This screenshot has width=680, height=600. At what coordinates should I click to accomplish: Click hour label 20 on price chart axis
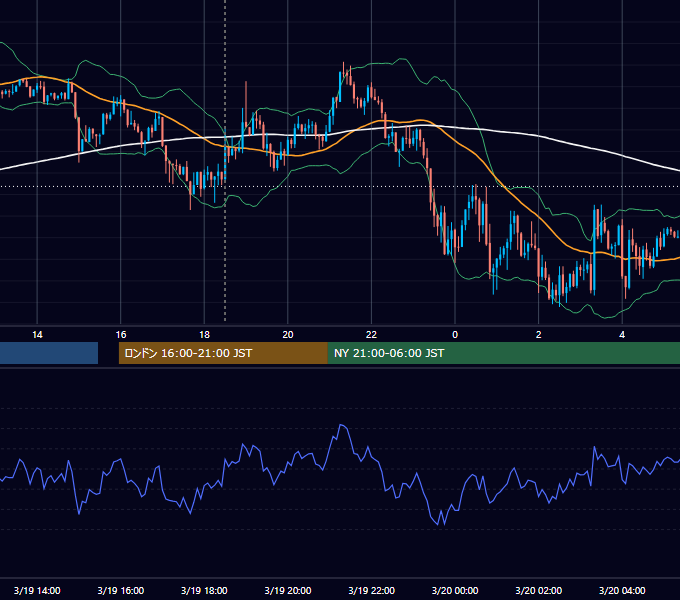(288, 335)
